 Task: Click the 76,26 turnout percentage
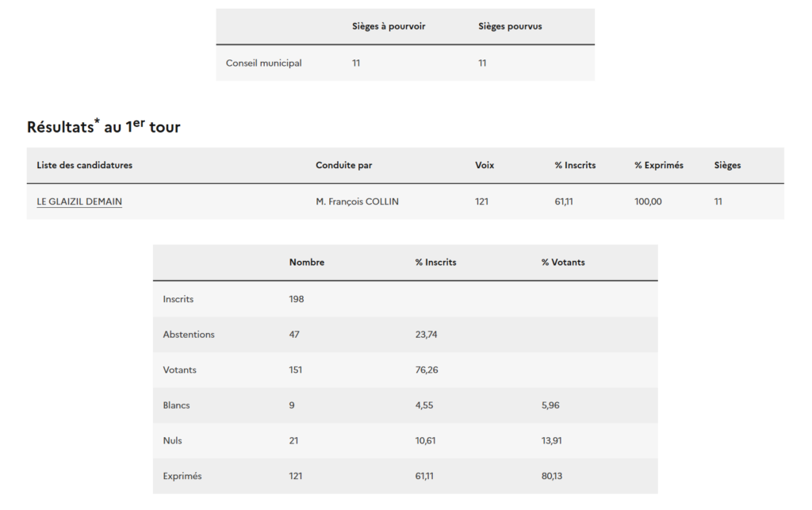point(426,370)
